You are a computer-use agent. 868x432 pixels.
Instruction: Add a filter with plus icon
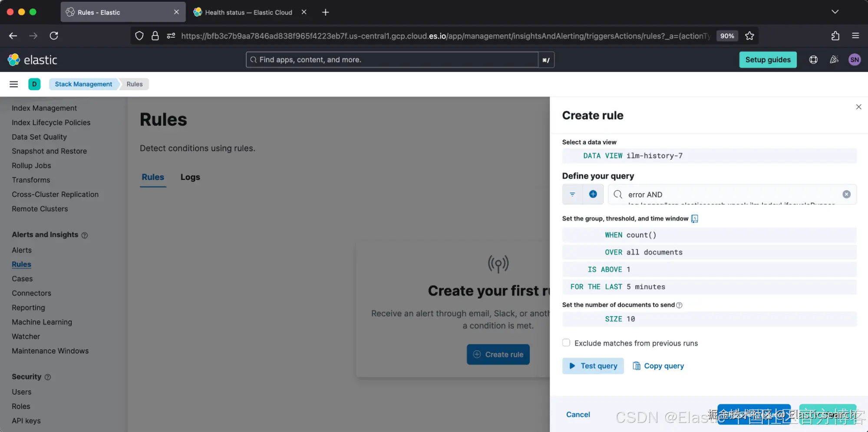(x=593, y=194)
